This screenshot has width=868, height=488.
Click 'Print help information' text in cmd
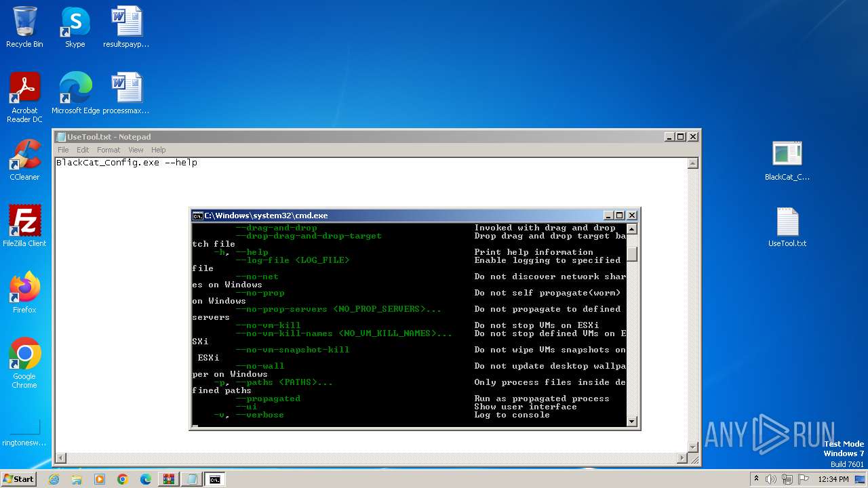coord(534,252)
